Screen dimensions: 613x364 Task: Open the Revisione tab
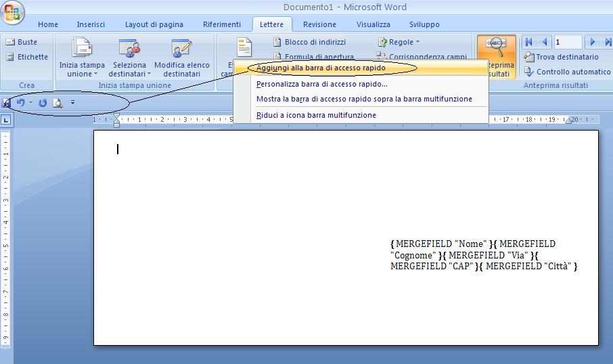tap(319, 24)
